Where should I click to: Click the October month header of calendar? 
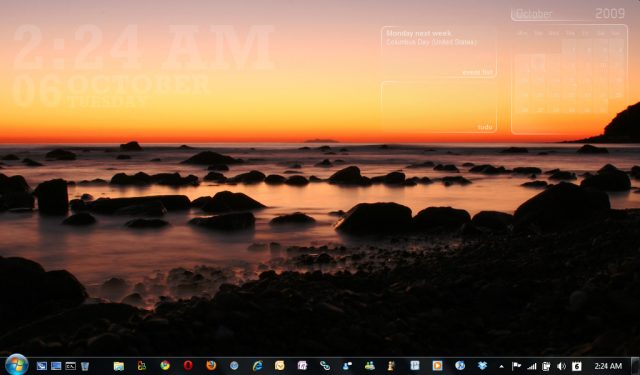[x=534, y=14]
